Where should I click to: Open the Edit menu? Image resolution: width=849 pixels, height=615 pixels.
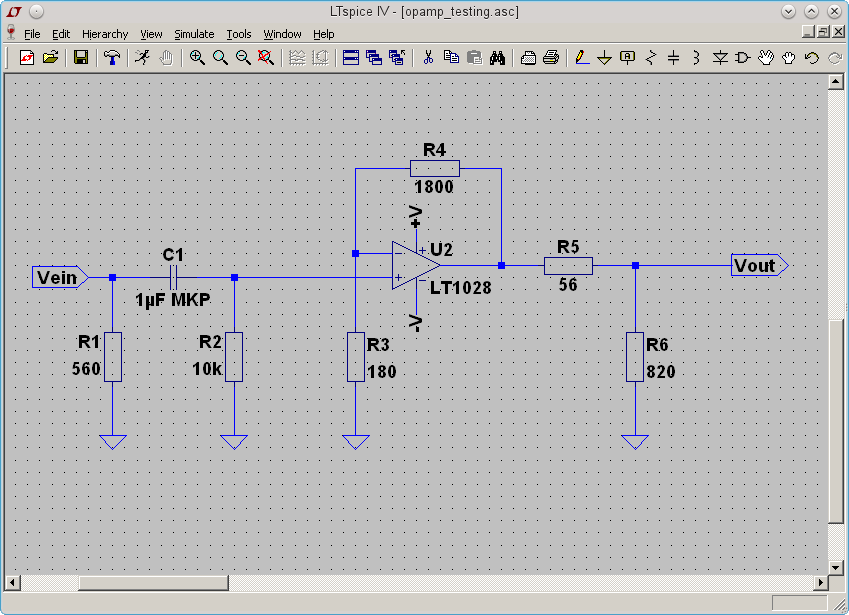(61, 34)
